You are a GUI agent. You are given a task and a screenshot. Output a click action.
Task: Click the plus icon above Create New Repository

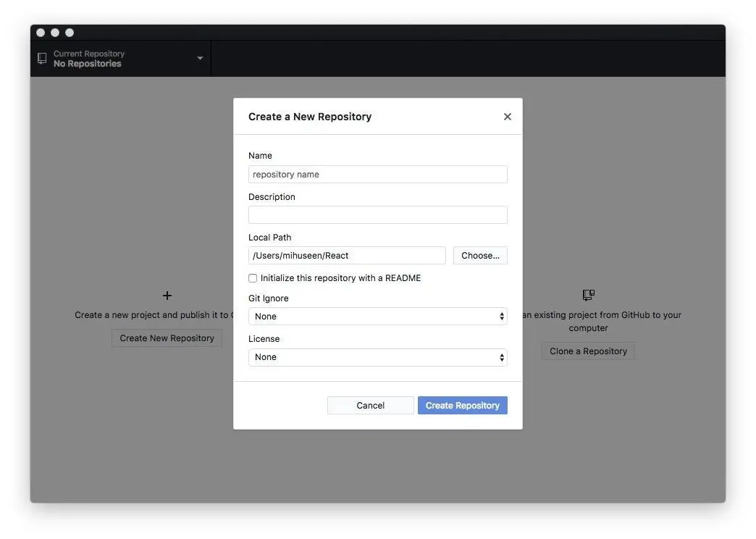click(x=167, y=296)
